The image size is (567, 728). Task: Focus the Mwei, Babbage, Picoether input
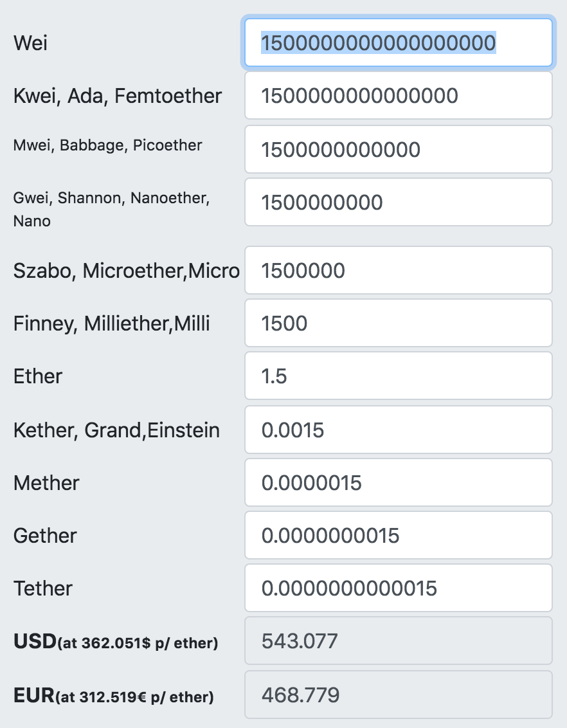coord(398,149)
